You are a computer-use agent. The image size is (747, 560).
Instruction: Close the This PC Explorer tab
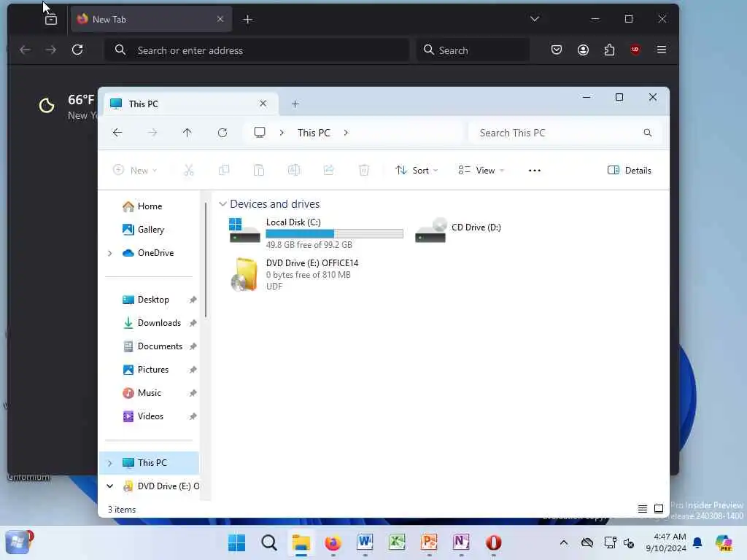263,104
